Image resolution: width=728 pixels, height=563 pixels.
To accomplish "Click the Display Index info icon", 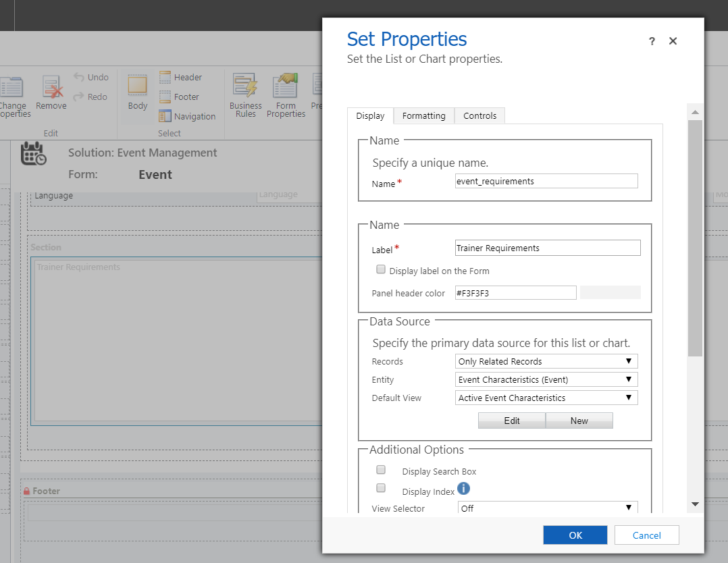I will (x=463, y=488).
